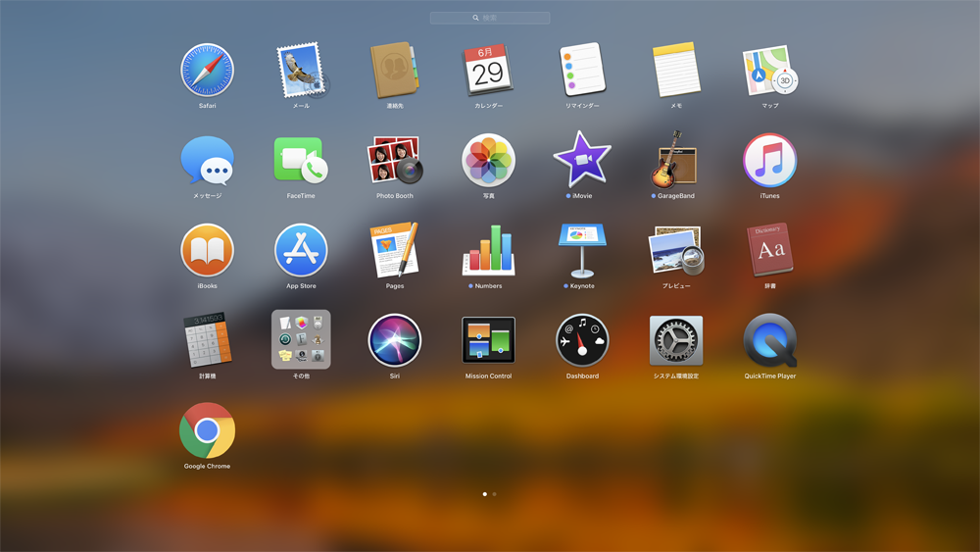Open the Notes yellow notepad app

coord(676,70)
